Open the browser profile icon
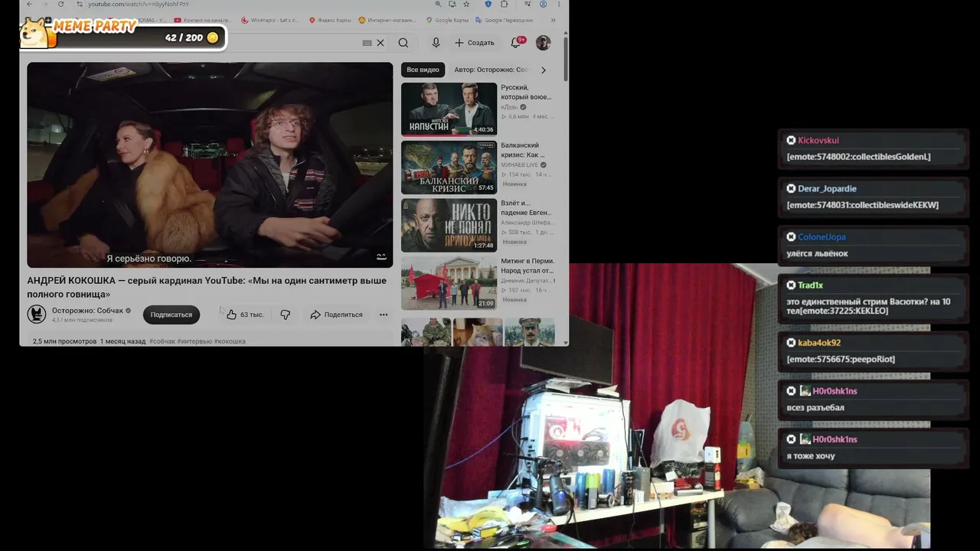Screen dimensions: 980x551 pyautogui.click(x=543, y=4)
